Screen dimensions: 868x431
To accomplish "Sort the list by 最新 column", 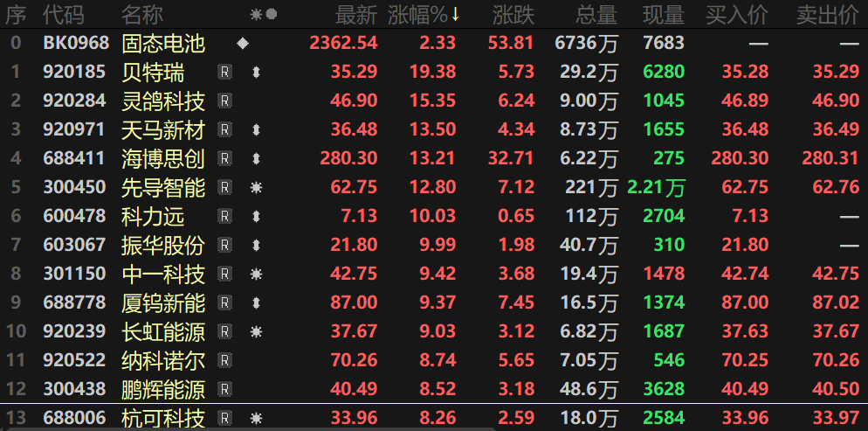I will pos(356,15).
